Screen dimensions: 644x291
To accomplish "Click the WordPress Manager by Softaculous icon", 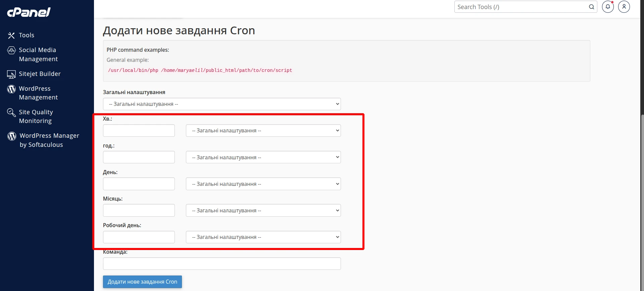I will pyautogui.click(x=12, y=136).
